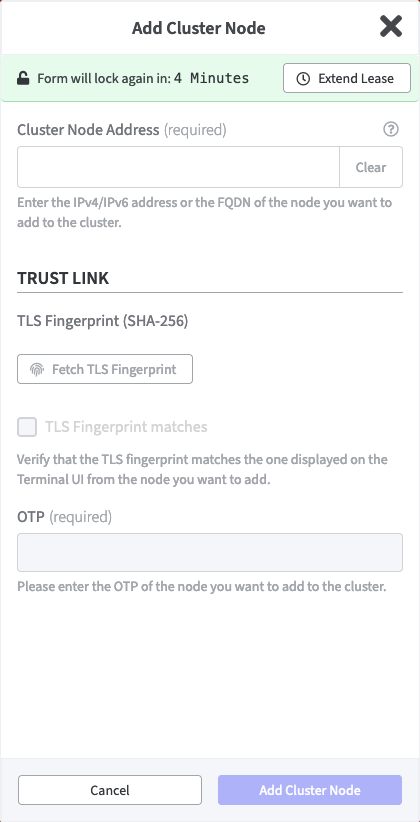
Task: Click the unlocked padlock icon
Action: (x=23, y=79)
